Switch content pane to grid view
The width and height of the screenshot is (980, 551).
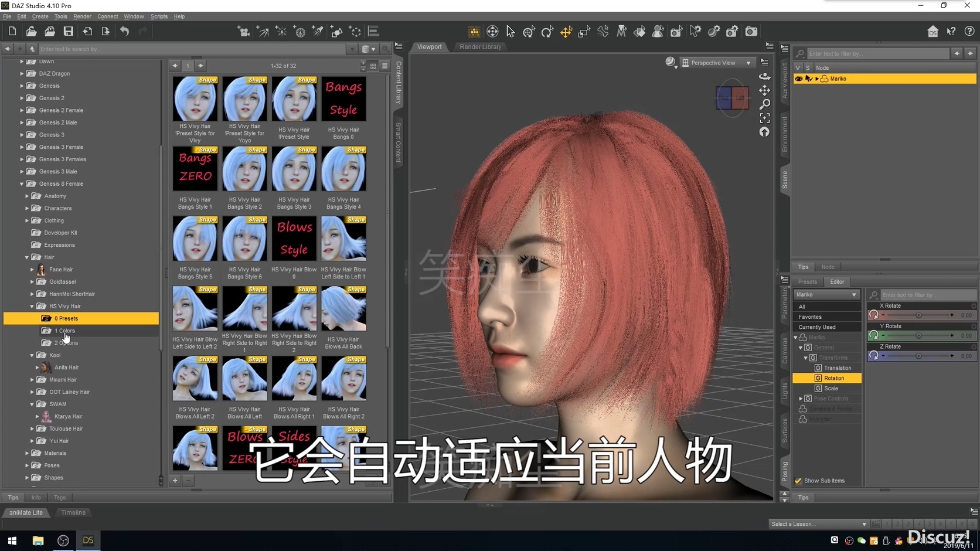coord(373,66)
